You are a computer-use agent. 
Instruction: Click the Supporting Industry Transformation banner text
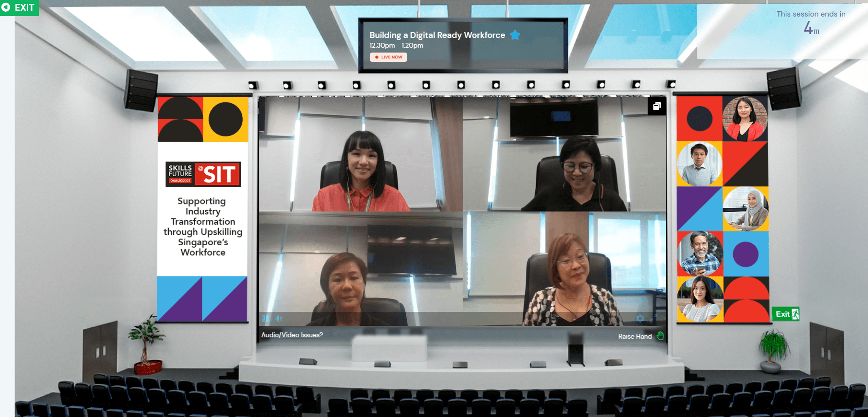[x=203, y=226]
